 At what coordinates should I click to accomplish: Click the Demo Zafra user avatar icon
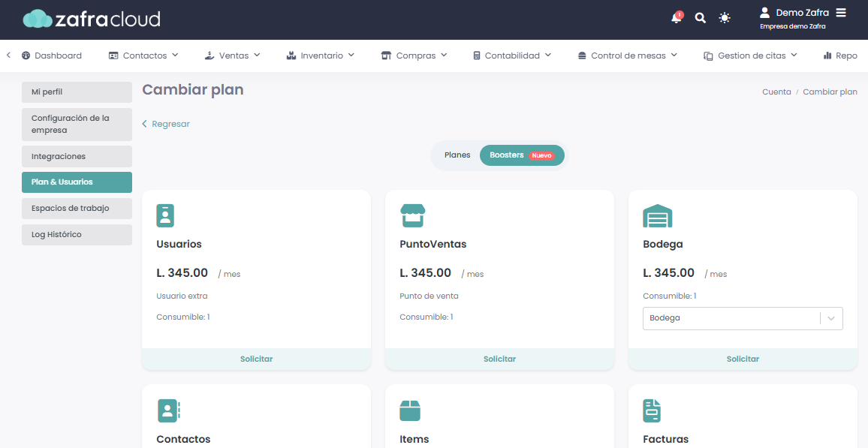click(x=765, y=12)
